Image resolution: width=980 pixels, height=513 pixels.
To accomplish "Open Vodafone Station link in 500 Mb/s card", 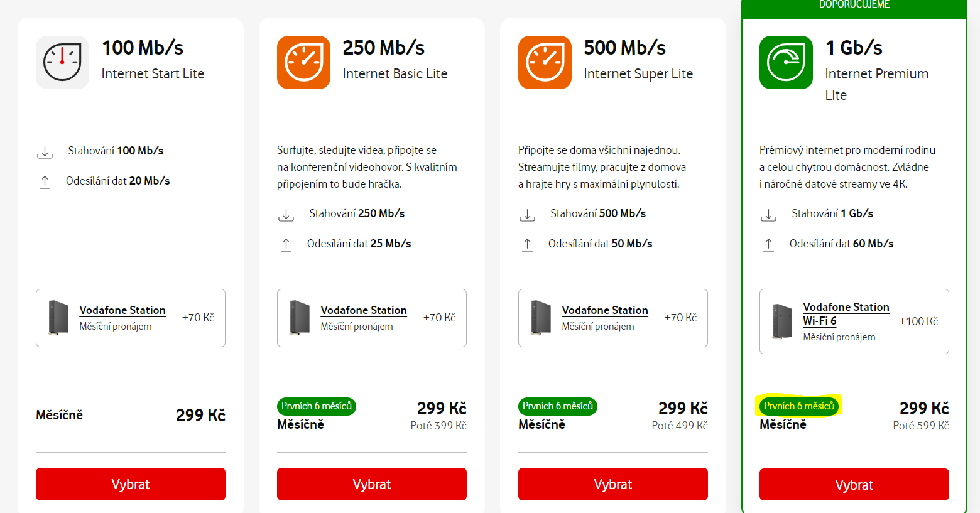I will (x=605, y=310).
